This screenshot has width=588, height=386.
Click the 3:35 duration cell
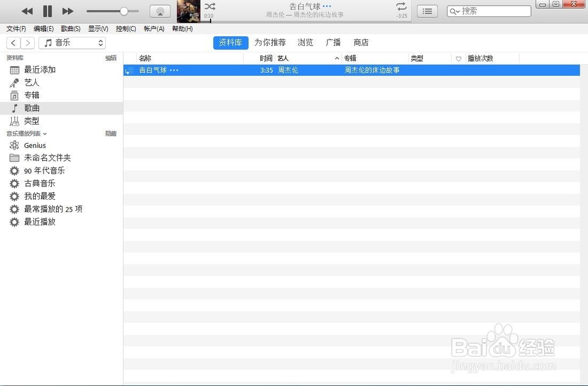tap(266, 71)
